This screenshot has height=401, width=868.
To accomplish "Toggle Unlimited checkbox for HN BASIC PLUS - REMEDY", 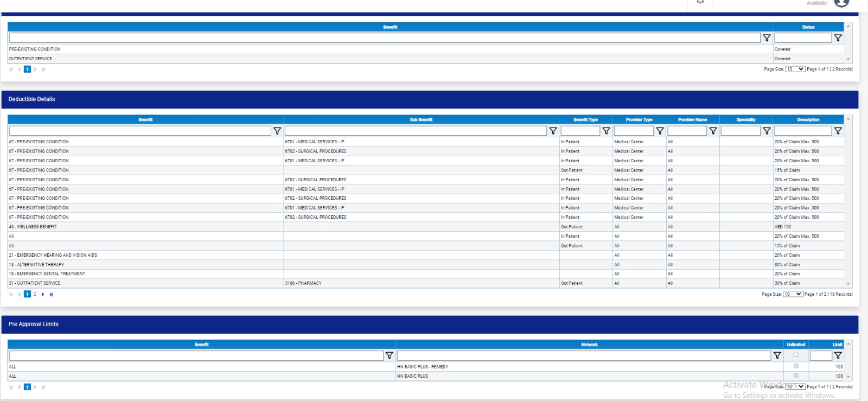I will (796, 367).
